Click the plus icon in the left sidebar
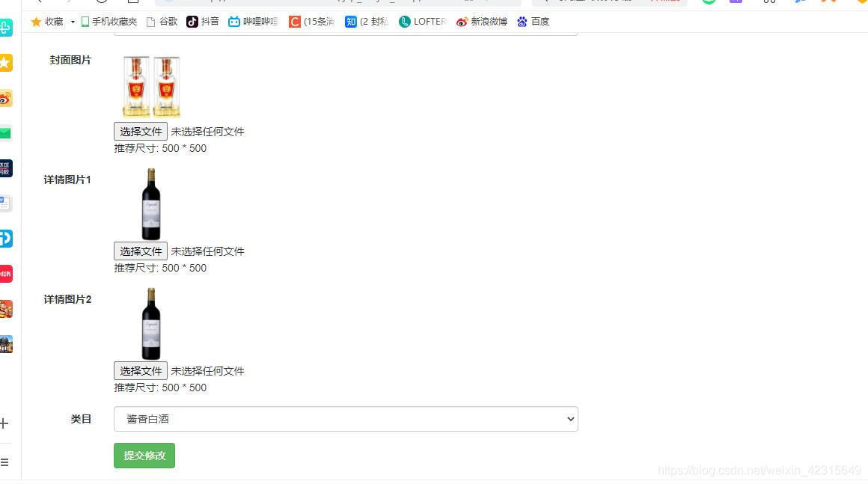 5,423
